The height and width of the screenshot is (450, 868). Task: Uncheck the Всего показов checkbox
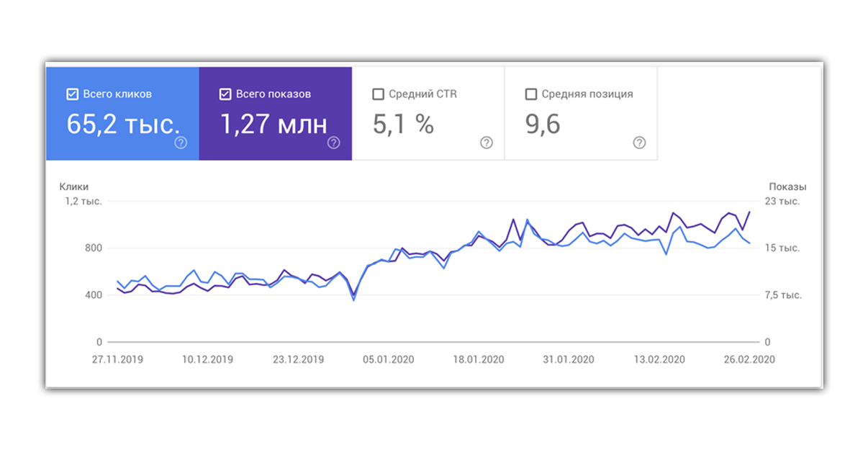tap(225, 94)
